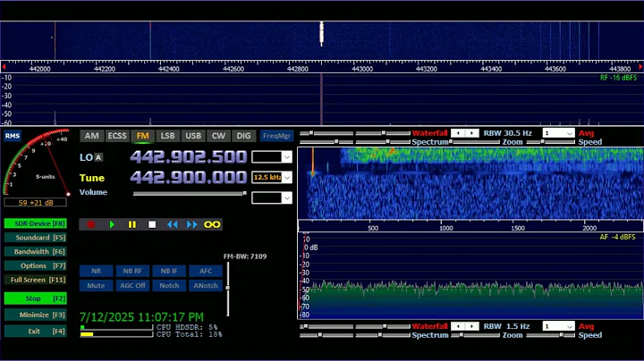The height and width of the screenshot is (361, 644).
Task: Open the dropdown next to Volume slider
Action: (287, 198)
